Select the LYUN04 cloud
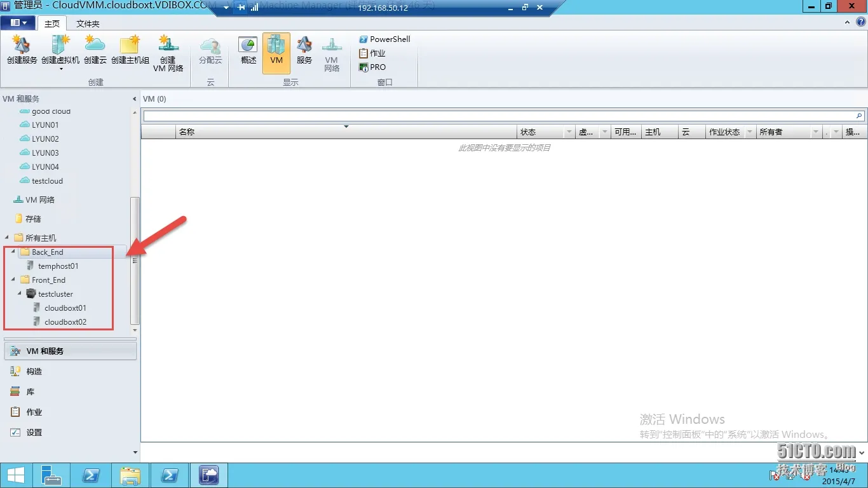This screenshot has height=488, width=868. [x=45, y=167]
